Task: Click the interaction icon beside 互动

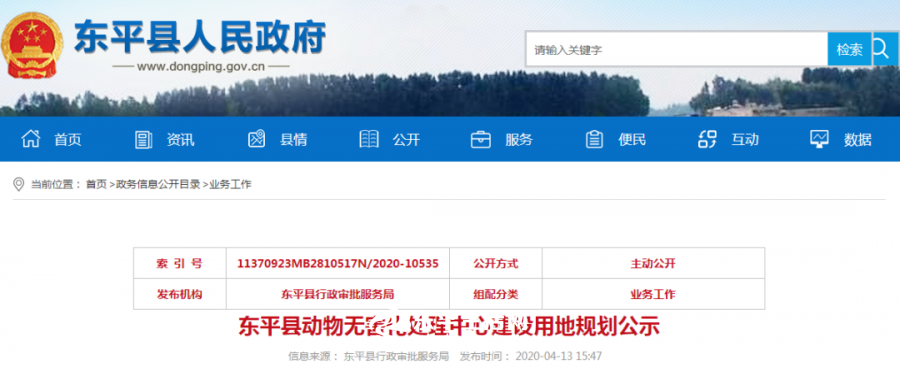Action: [x=707, y=139]
